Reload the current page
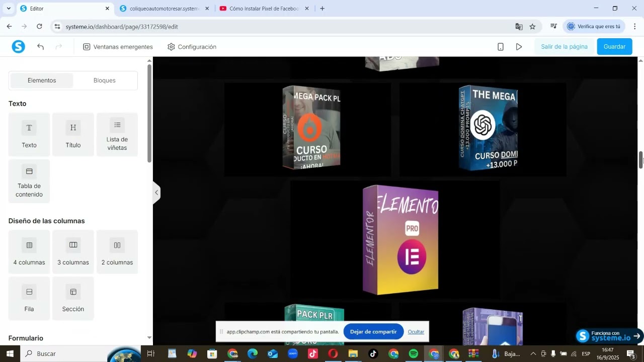 (40, 27)
